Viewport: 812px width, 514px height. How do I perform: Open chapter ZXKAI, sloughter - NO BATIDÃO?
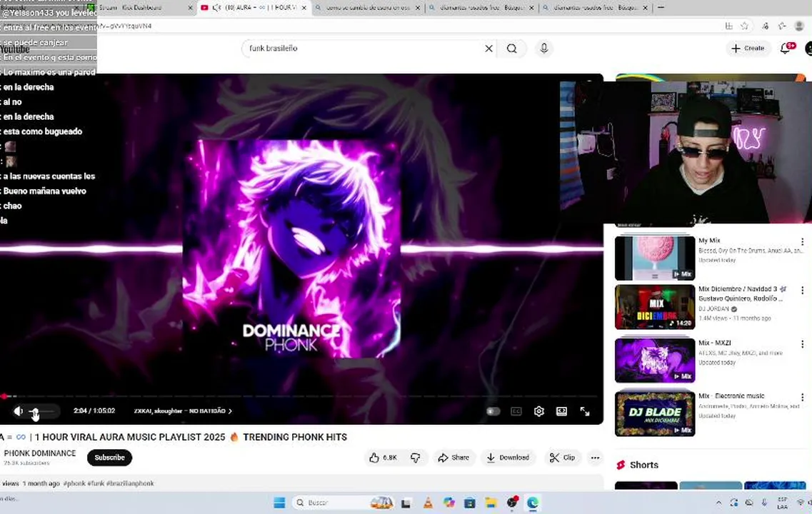click(183, 411)
